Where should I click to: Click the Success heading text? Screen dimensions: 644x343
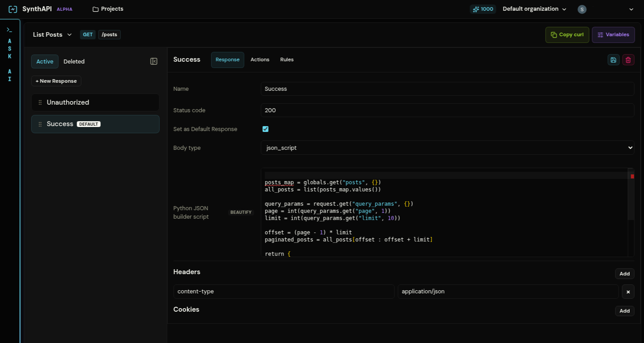click(x=187, y=59)
